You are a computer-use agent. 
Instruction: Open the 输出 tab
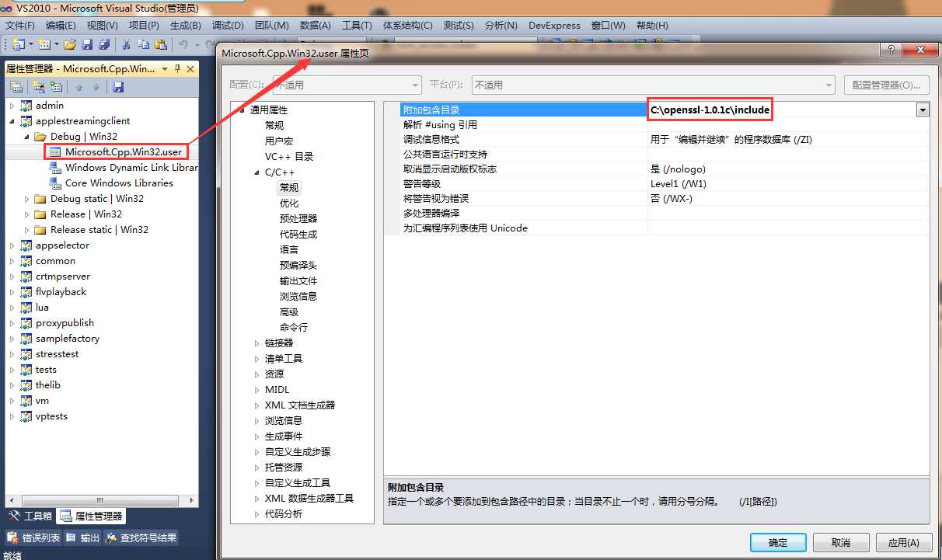pos(83,537)
